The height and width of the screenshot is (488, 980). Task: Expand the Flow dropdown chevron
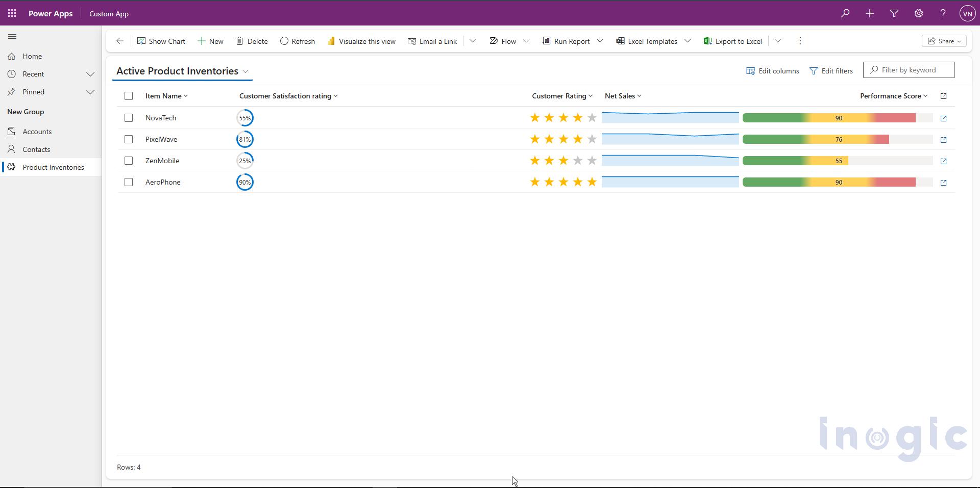pos(526,41)
